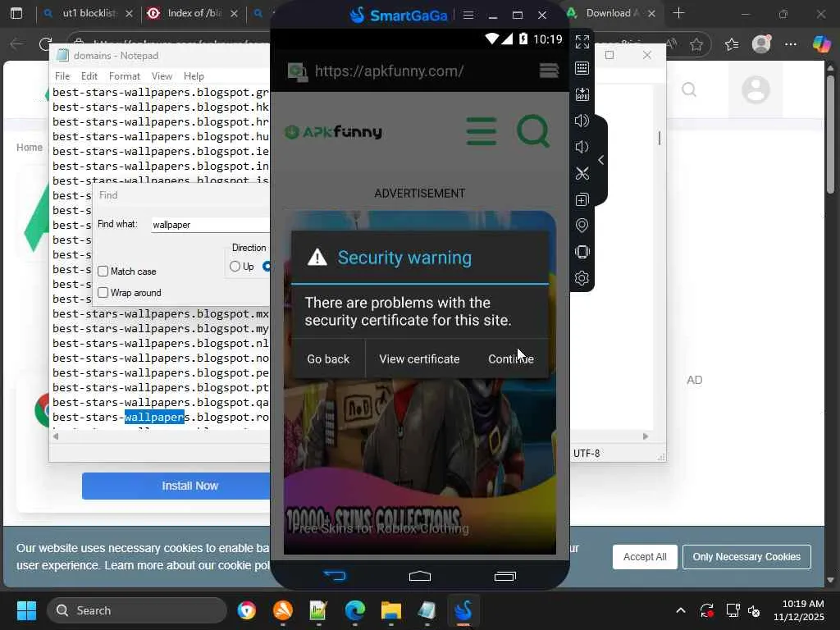The image size is (840, 630).
Task: Open Notepad File menu
Action: 62,76
